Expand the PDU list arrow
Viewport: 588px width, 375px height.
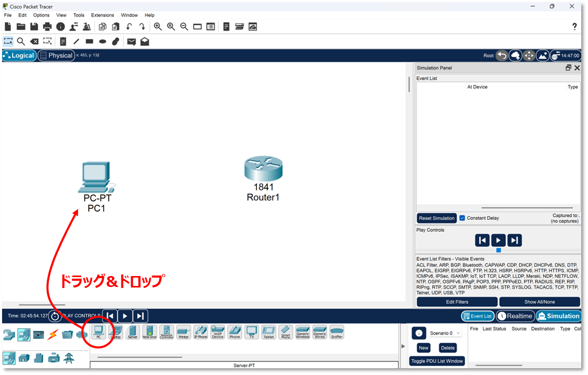pyautogui.click(x=403, y=346)
